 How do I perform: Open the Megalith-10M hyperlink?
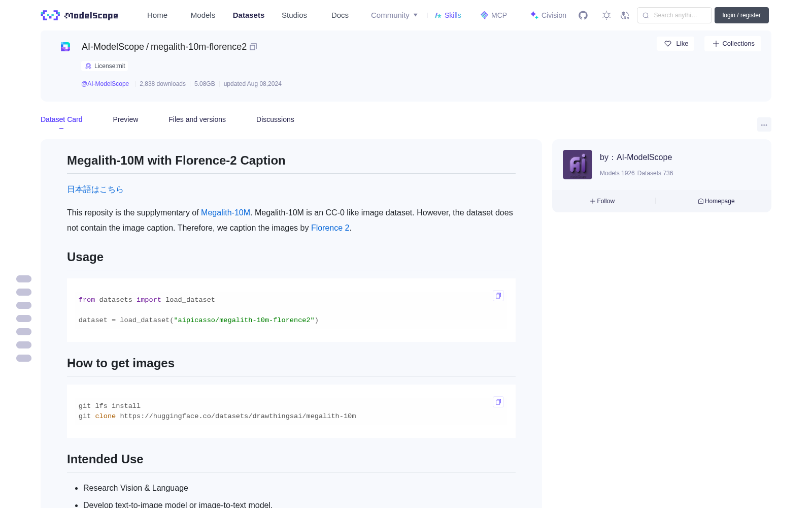pos(225,212)
